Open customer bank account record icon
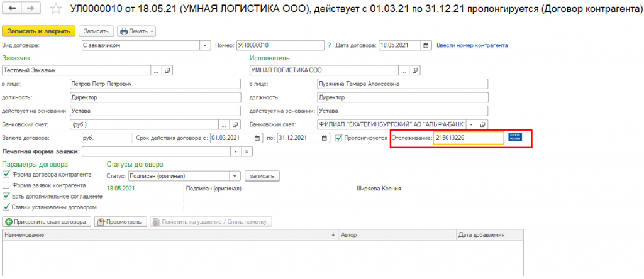Image resolution: width=644 pixels, height=279 pixels. point(235,124)
